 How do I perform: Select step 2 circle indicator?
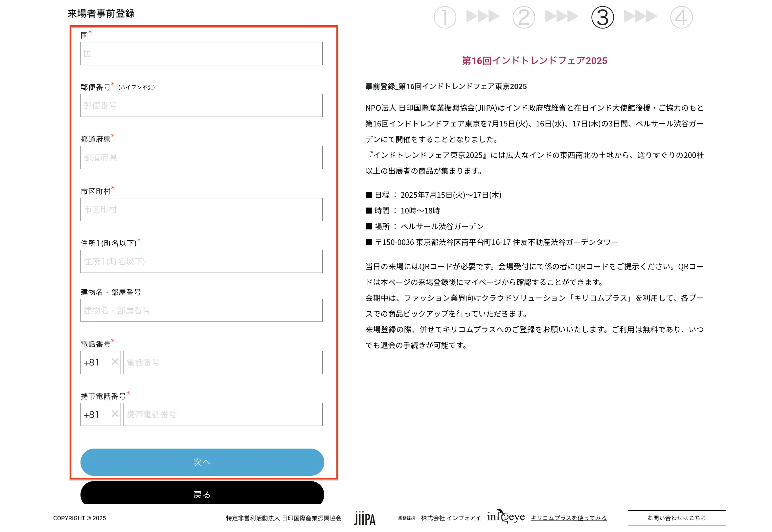coord(524,17)
